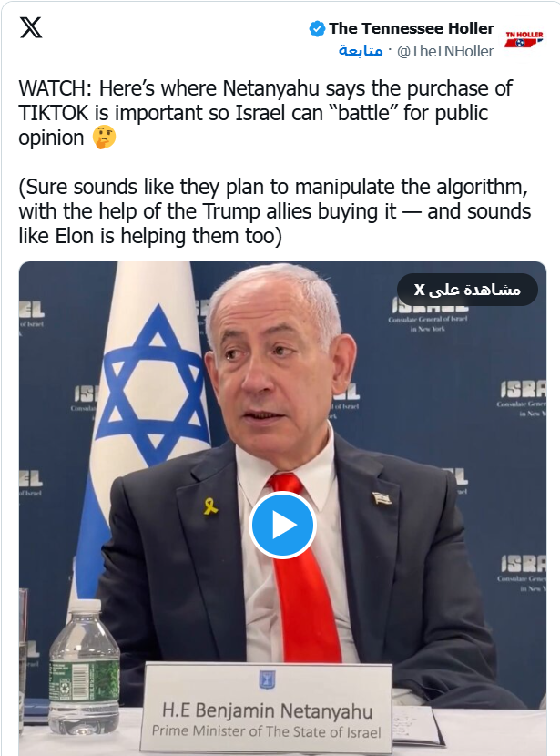Click the Consulate General of Israel backdrop text

(427, 323)
